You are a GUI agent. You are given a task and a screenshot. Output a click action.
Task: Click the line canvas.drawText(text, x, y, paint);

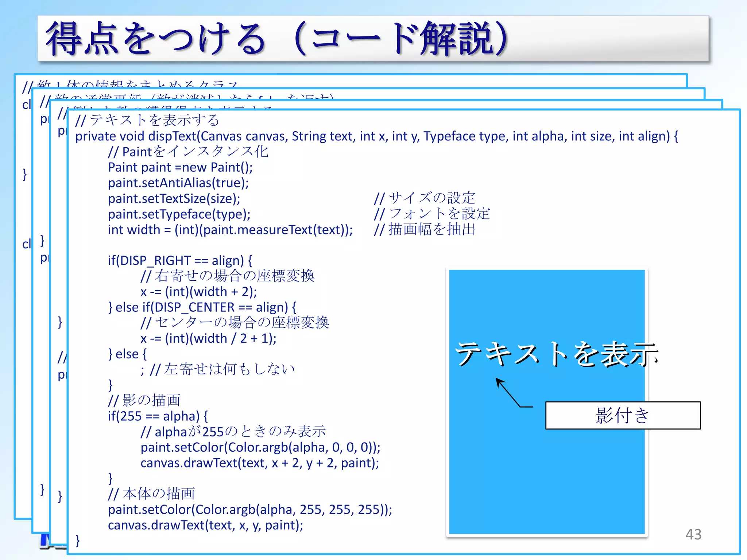click(205, 525)
